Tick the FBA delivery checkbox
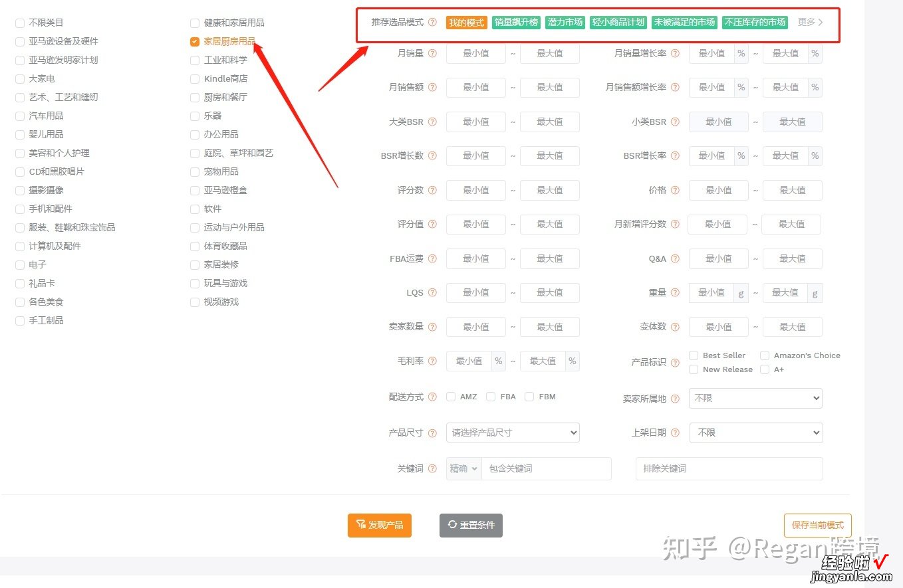The width and height of the screenshot is (903, 588). point(491,397)
